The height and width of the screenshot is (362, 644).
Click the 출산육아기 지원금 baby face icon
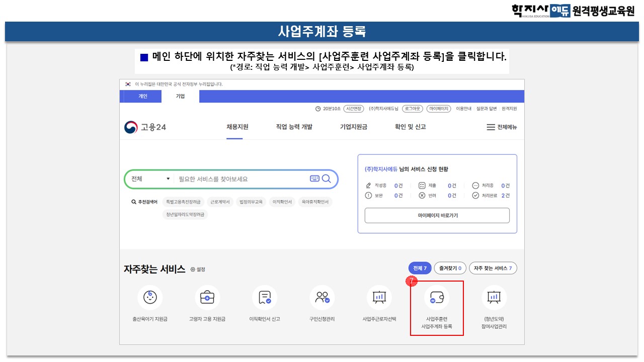[x=149, y=297]
